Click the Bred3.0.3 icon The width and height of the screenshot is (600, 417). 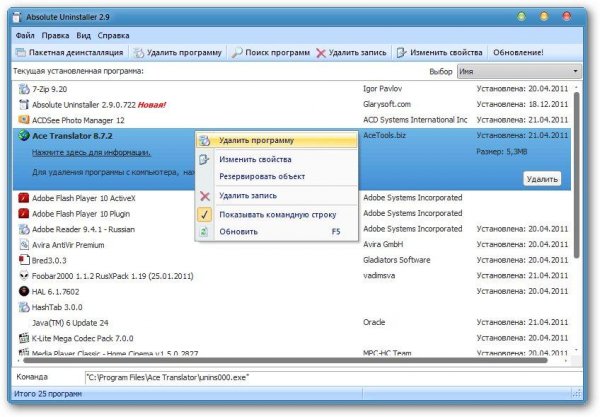24,260
